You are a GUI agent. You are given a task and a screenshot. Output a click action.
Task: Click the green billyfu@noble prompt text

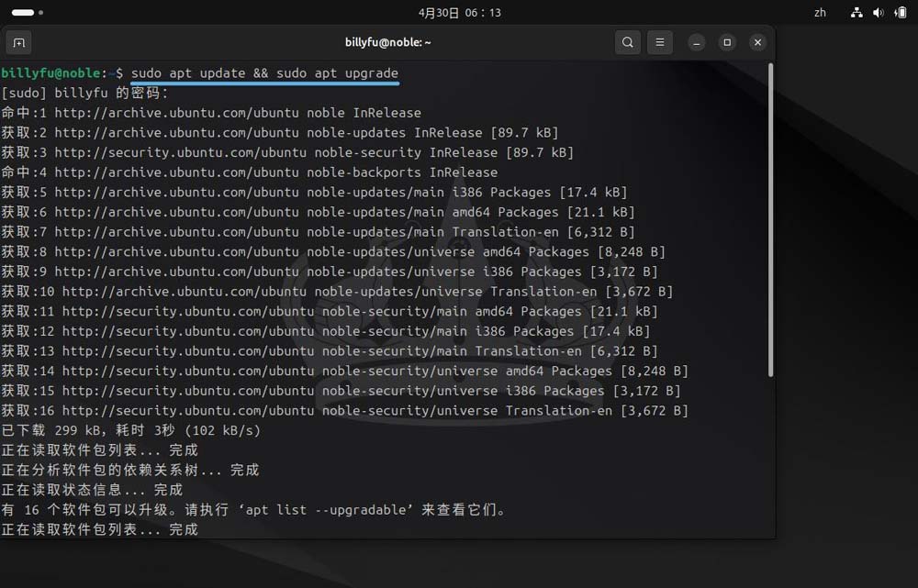click(x=53, y=72)
